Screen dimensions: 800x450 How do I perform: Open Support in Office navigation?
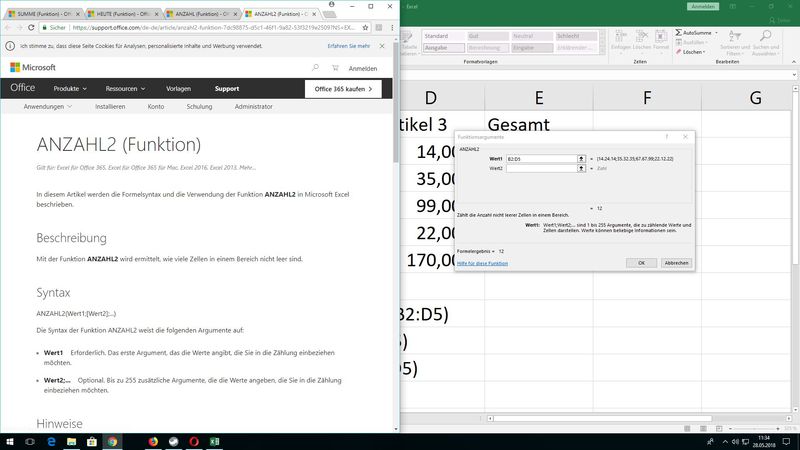pyautogui.click(x=227, y=89)
